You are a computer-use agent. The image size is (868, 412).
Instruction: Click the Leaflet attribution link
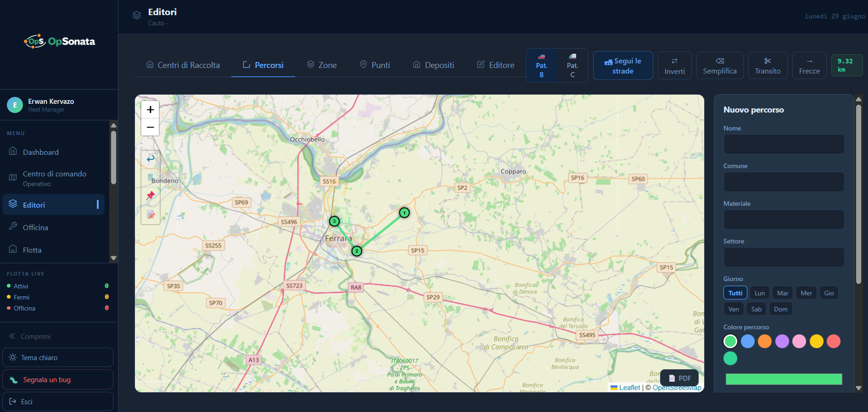pyautogui.click(x=625, y=388)
